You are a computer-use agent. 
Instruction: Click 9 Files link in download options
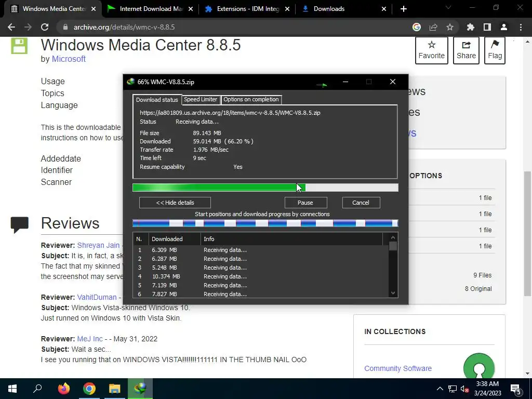tap(483, 275)
